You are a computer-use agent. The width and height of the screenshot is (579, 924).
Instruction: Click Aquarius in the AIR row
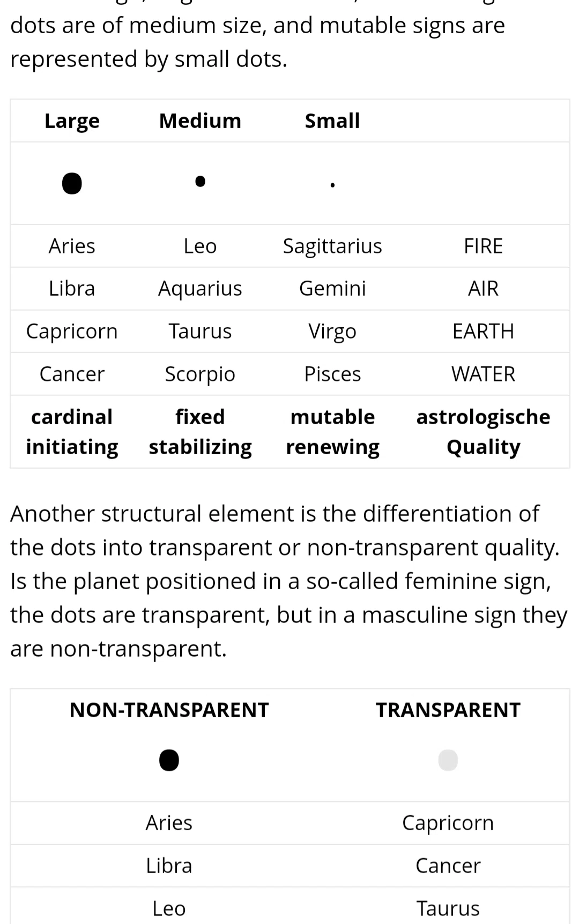(200, 289)
